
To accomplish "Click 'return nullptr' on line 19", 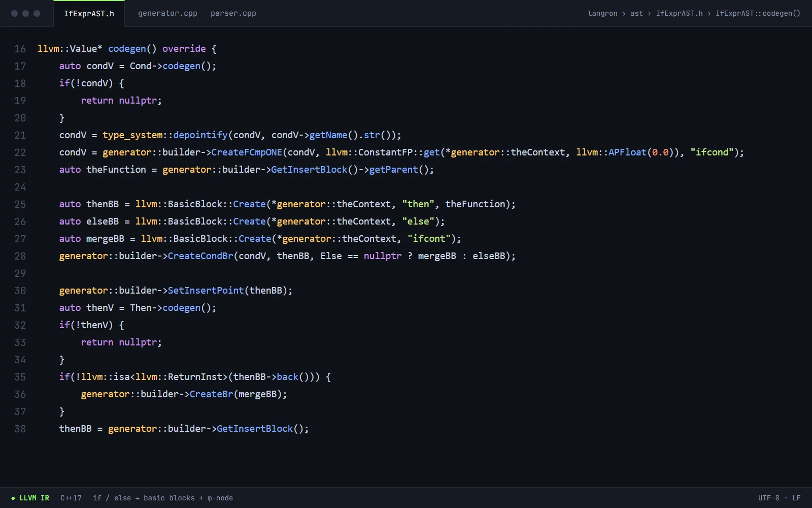I will 119,101.
